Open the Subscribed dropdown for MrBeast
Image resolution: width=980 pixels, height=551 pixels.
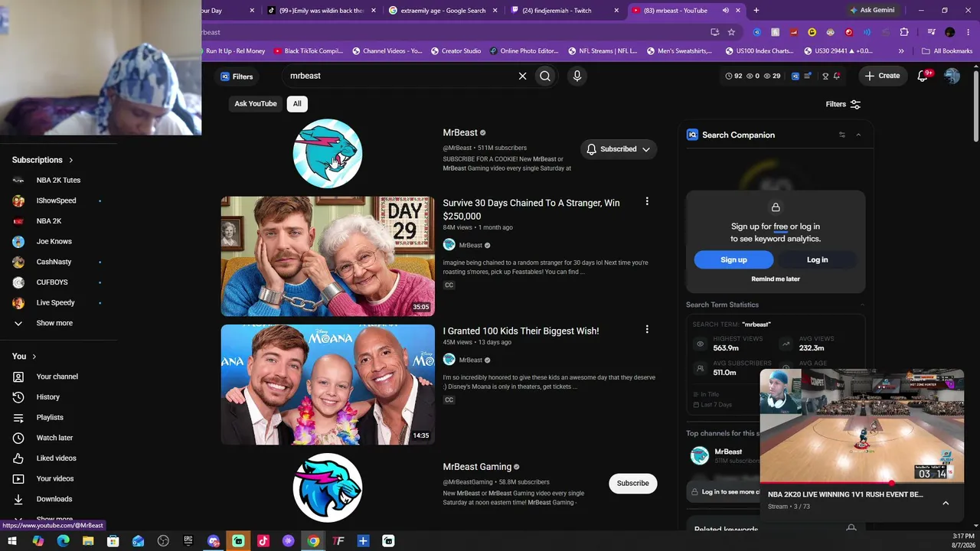point(618,149)
